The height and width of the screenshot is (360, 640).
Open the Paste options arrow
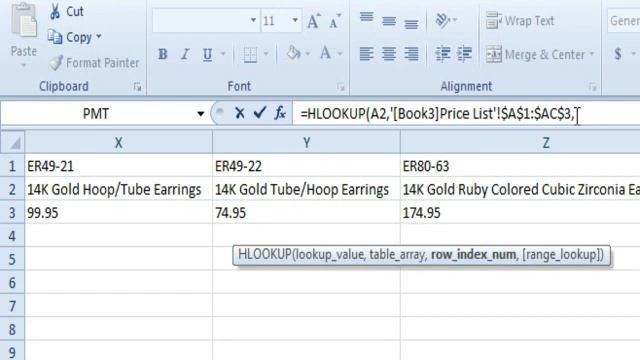pyautogui.click(x=24, y=65)
